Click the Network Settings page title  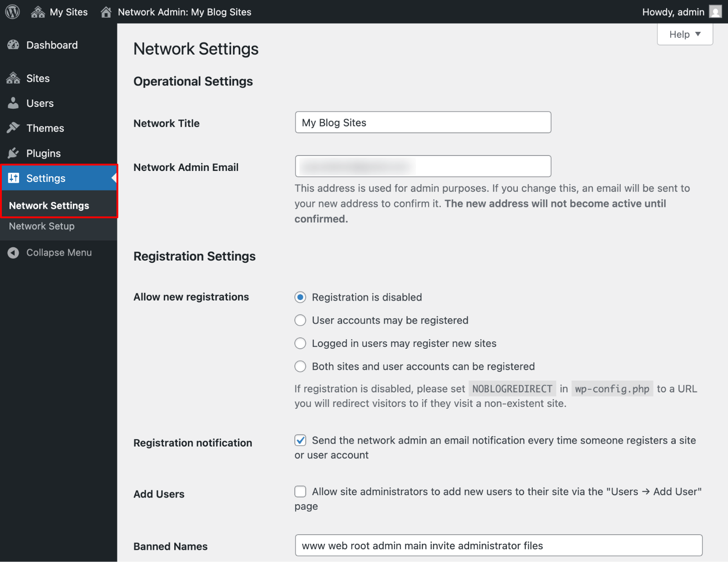(196, 49)
